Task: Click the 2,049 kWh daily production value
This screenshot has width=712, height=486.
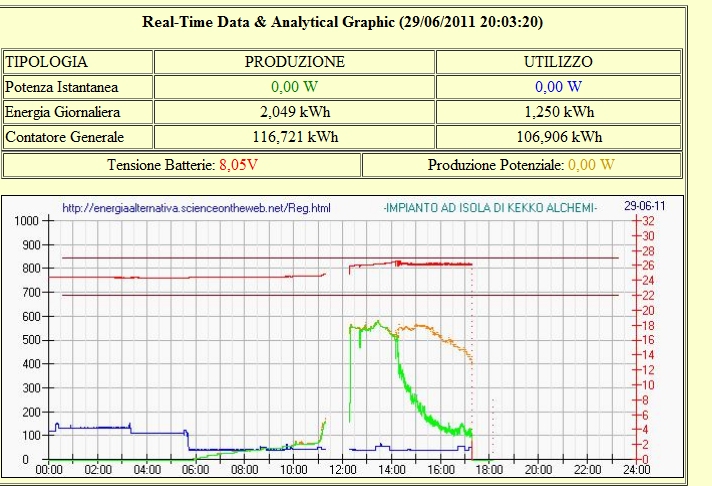Action: (x=295, y=112)
